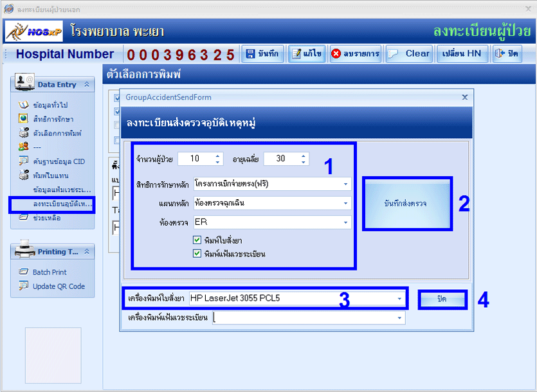The image size is (537, 392).
Task: Toggle the พิมพ์ใบสั่งยา checkbox
Action: (197, 240)
